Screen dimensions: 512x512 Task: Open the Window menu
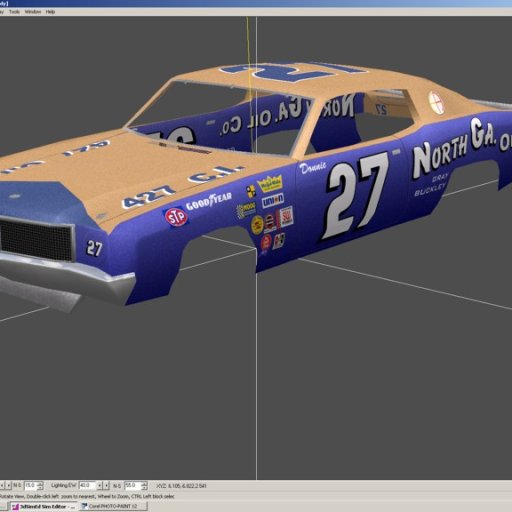click(x=33, y=12)
